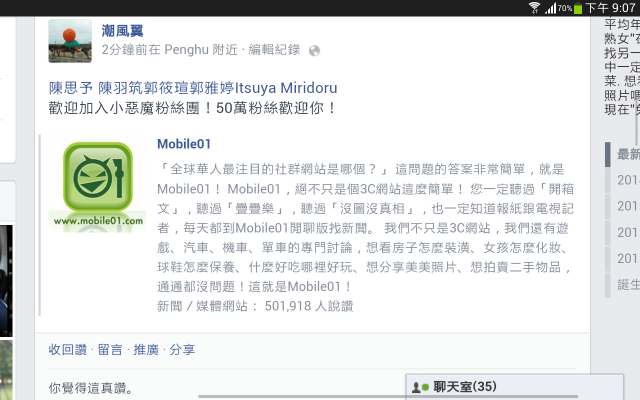Click 收回讚 to unlike the post
The image size is (640, 400).
(68, 349)
